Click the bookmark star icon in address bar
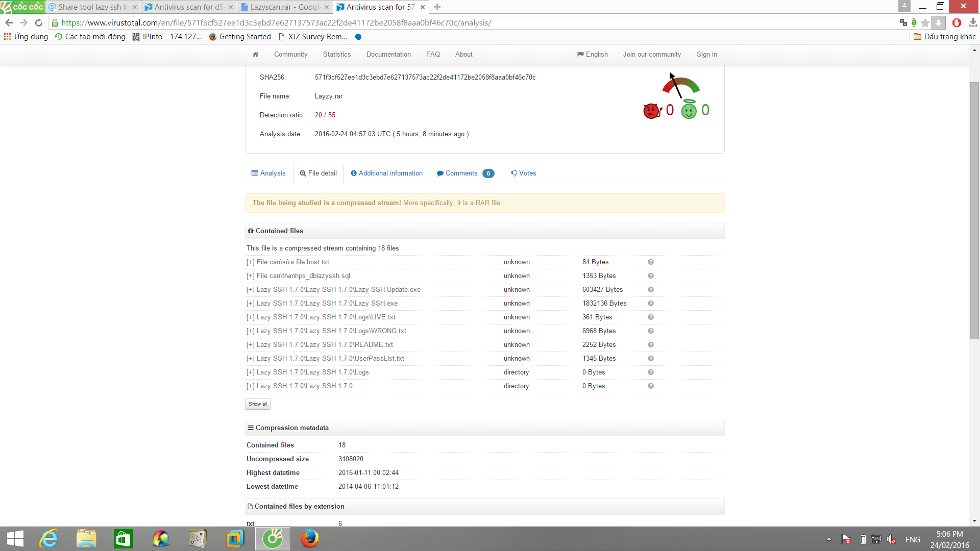Screen dimensions: 980x551 [x=925, y=22]
